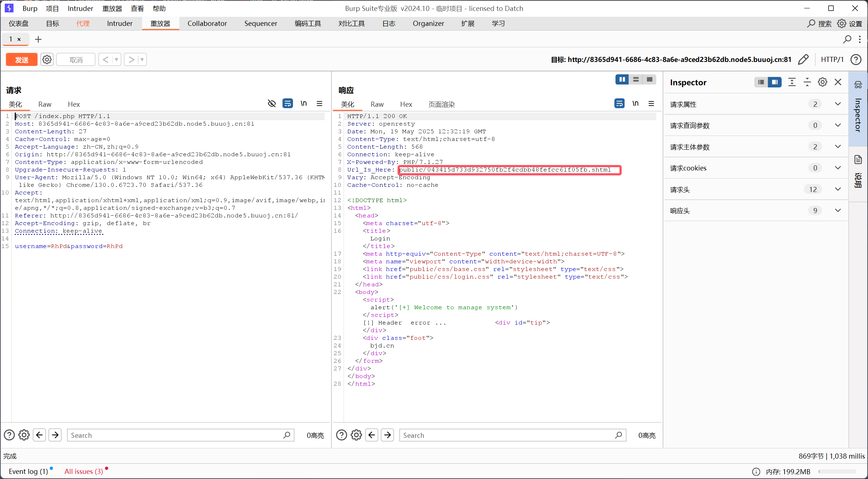Viewport: 868px width, 479px height.
Task: Click the 发送 send button
Action: click(x=21, y=59)
